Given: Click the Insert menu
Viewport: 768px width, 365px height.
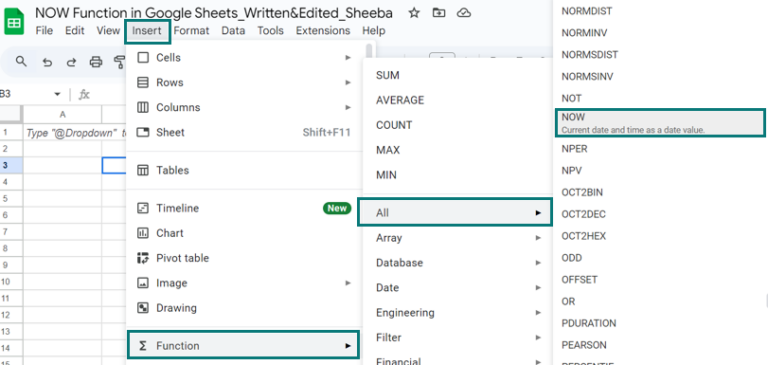Looking at the screenshot, I should (147, 31).
